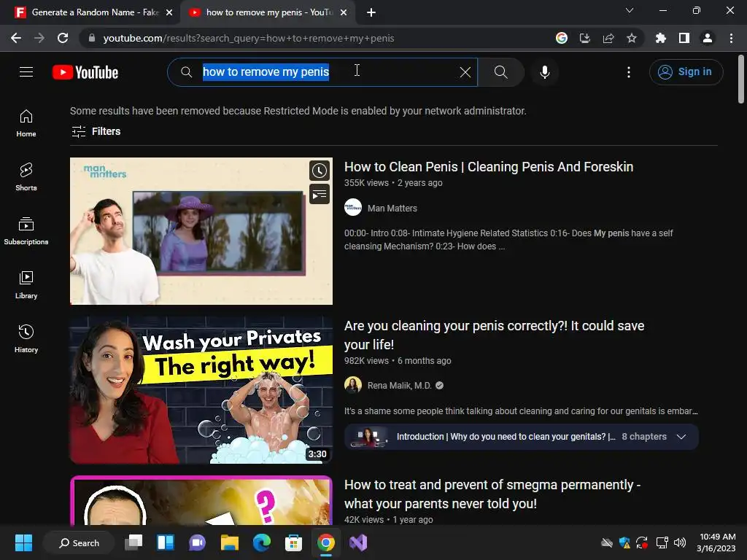Open Visual Studio from taskbar
This screenshot has height=560, width=747.
(x=358, y=542)
